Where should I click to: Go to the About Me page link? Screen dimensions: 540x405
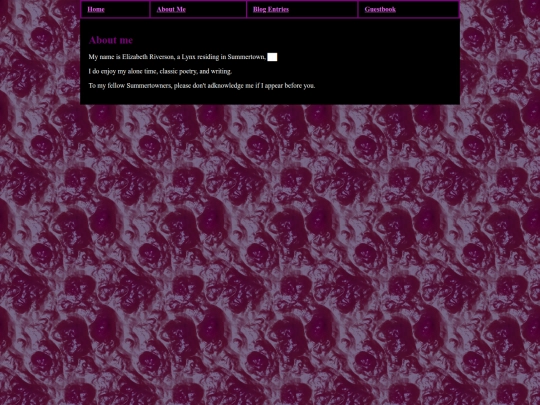click(171, 9)
